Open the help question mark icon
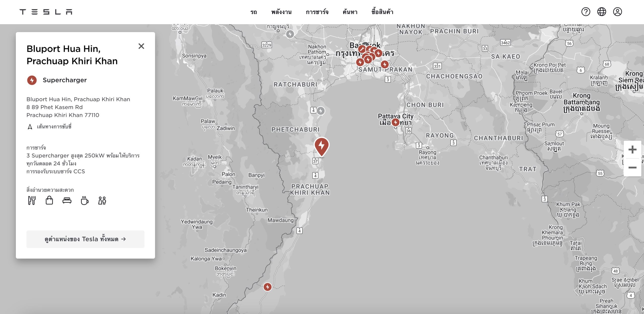The width and height of the screenshot is (644, 314). pos(586,12)
